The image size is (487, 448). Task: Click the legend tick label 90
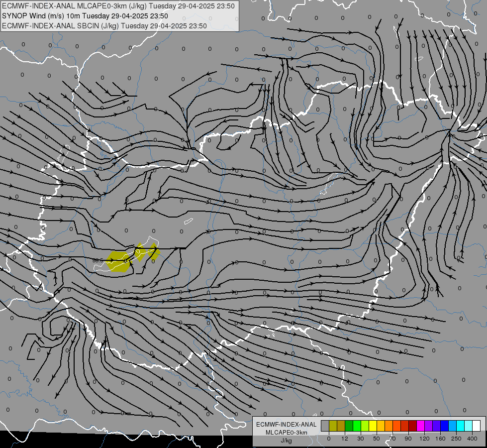coord(408,439)
